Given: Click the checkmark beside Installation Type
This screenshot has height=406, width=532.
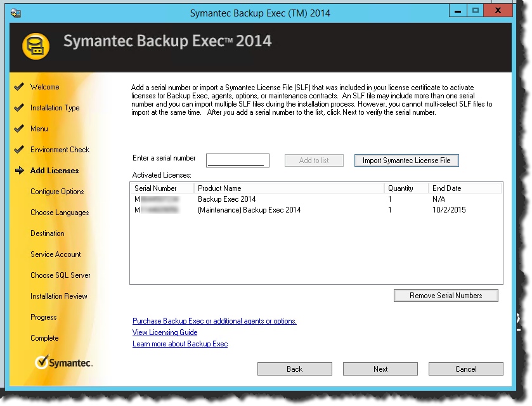Looking at the screenshot, I should (x=19, y=108).
